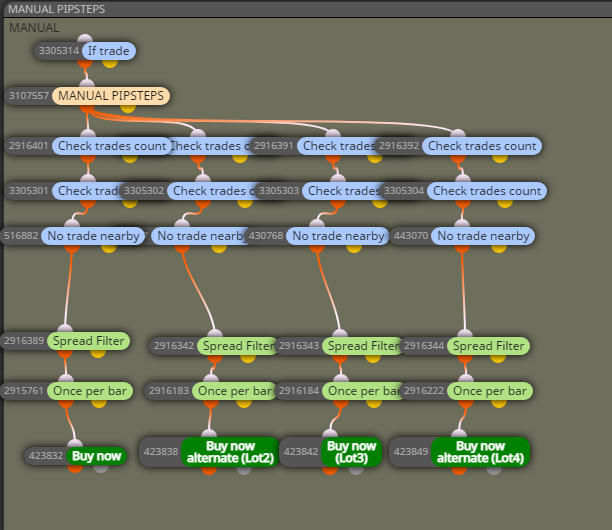Click orange output port under Buy now 423832

pos(75,468)
